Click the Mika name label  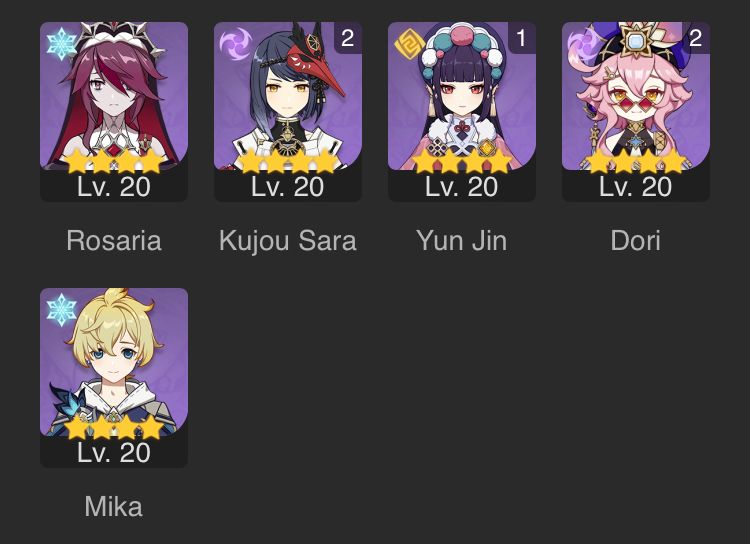pyautogui.click(x=114, y=506)
